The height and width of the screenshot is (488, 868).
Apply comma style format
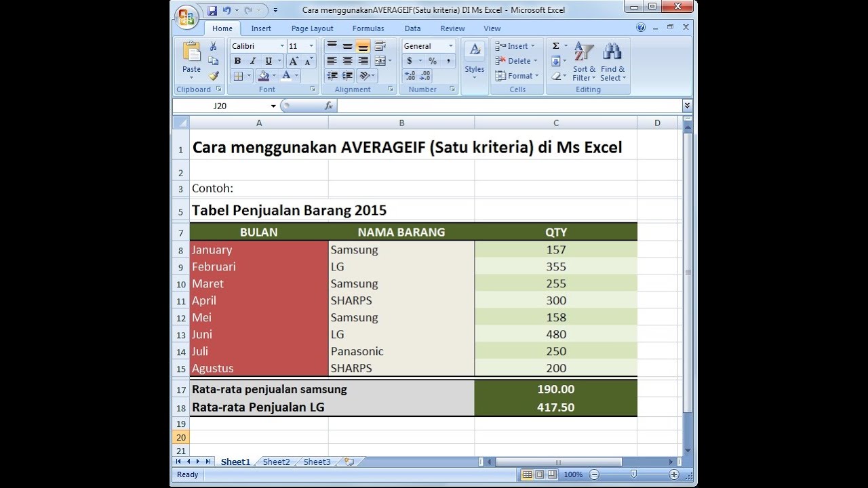[448, 61]
